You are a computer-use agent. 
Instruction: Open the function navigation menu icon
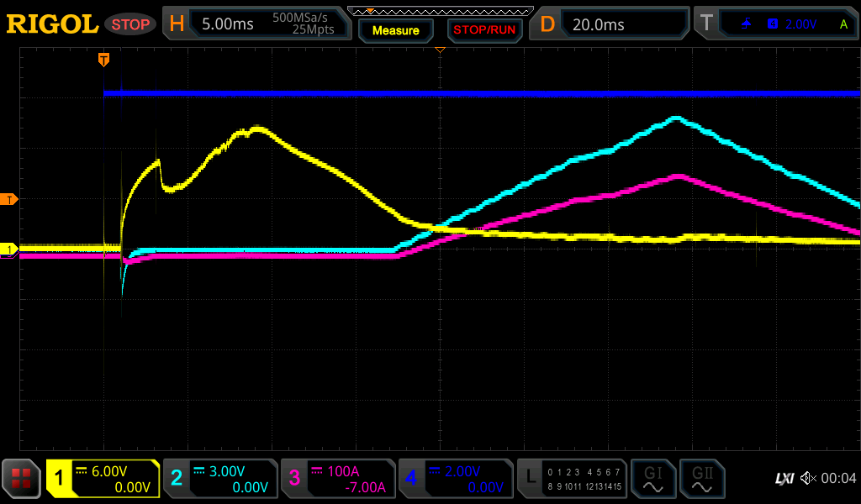[x=21, y=479]
